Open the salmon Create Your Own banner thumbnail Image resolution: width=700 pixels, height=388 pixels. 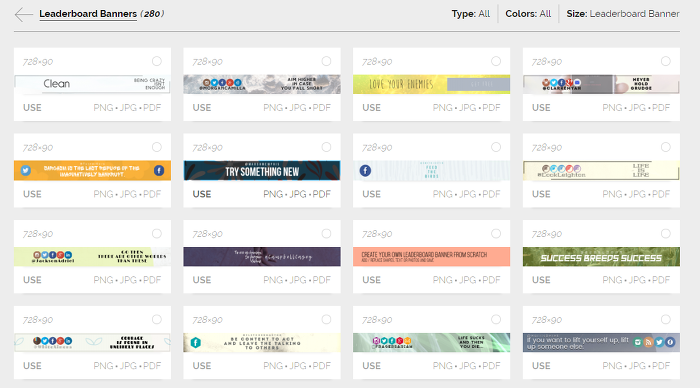click(432, 257)
